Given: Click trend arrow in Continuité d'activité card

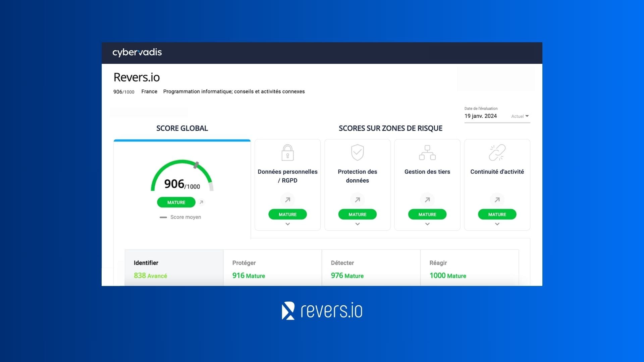Looking at the screenshot, I should (x=497, y=200).
